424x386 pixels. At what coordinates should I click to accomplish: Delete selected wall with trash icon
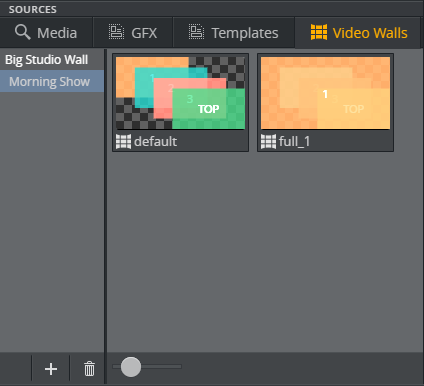tap(89, 369)
